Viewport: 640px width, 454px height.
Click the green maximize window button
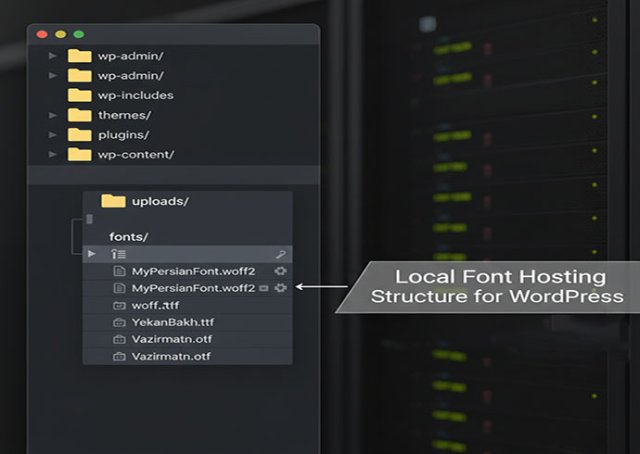tap(78, 34)
